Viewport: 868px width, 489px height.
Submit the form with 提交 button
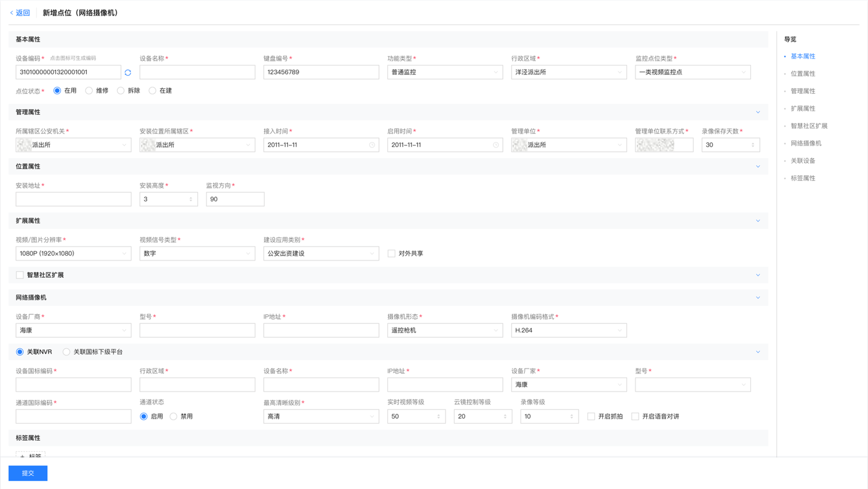28,473
